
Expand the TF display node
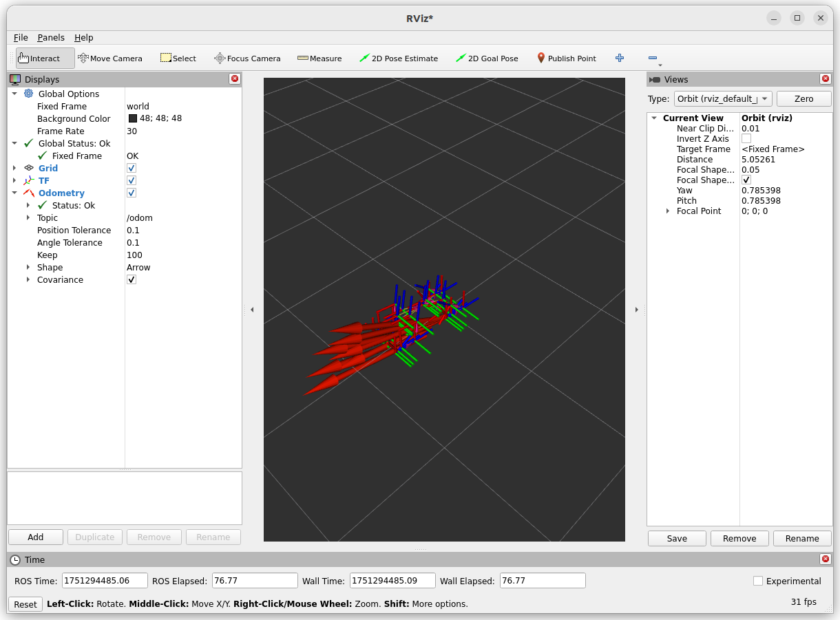14,180
